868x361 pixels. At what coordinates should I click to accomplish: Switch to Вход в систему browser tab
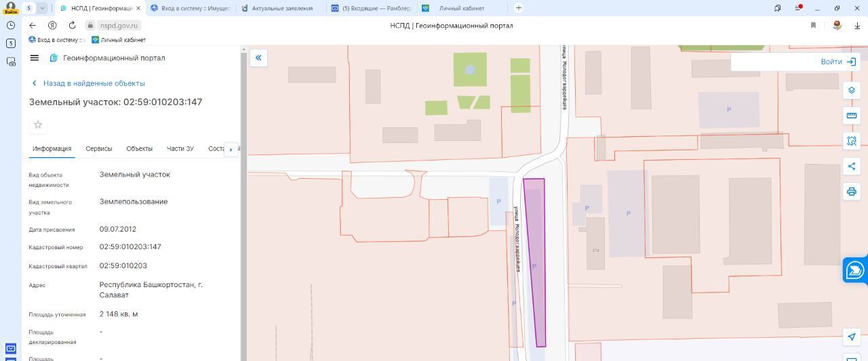coord(190,8)
